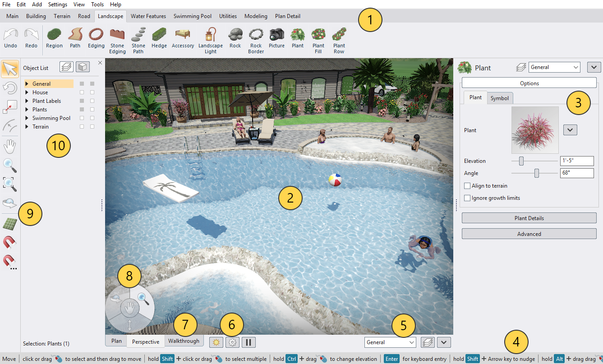
Task: Open Plant Details
Action: [529, 218]
